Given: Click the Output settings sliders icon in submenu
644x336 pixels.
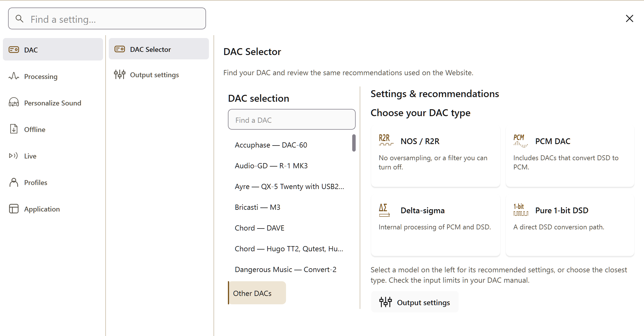Looking at the screenshot, I should [x=120, y=74].
